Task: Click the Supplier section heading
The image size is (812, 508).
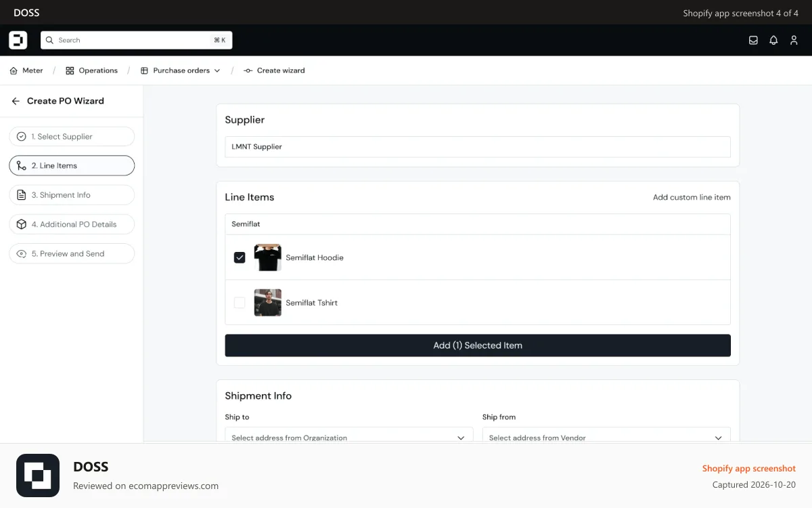Action: click(245, 120)
